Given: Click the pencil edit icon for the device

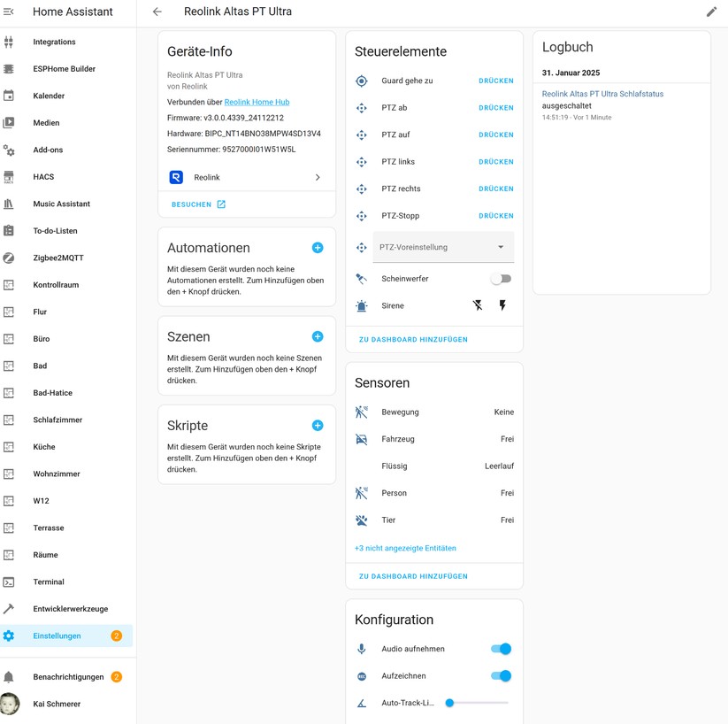Looking at the screenshot, I should click(711, 12).
